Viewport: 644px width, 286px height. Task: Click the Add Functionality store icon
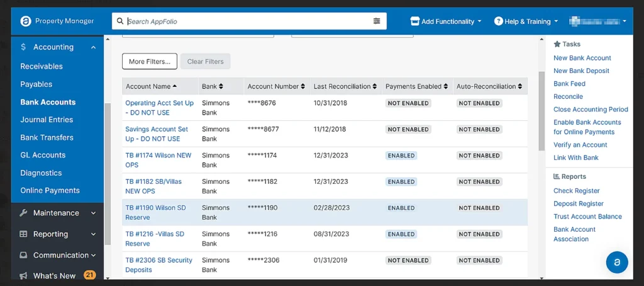[414, 21]
